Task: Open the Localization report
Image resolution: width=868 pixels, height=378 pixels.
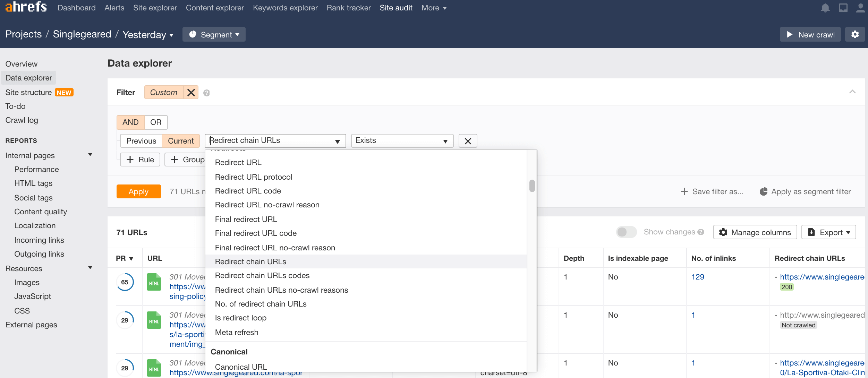Action: coord(35,225)
